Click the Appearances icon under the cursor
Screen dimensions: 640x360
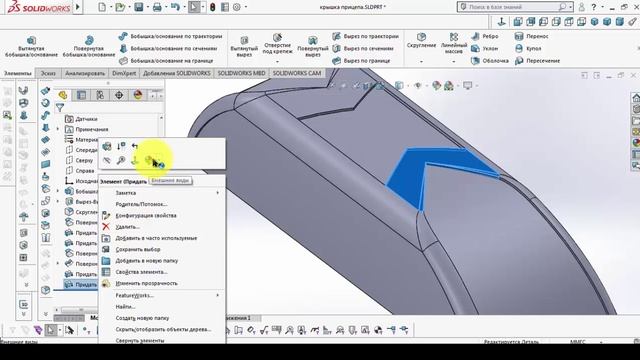coord(149,160)
